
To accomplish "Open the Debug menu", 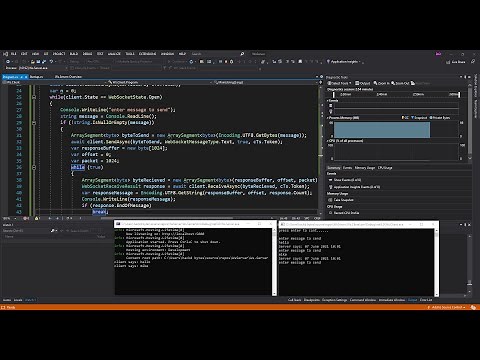I will pos(87,54).
